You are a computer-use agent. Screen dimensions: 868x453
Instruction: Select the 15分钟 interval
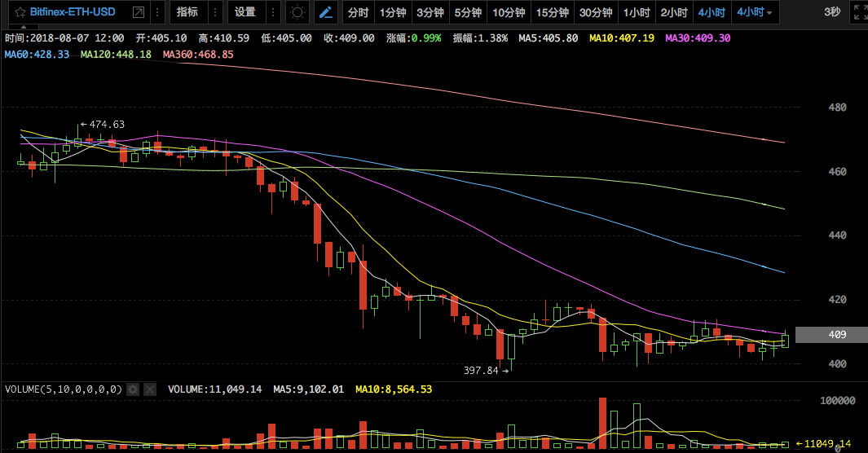click(x=553, y=12)
